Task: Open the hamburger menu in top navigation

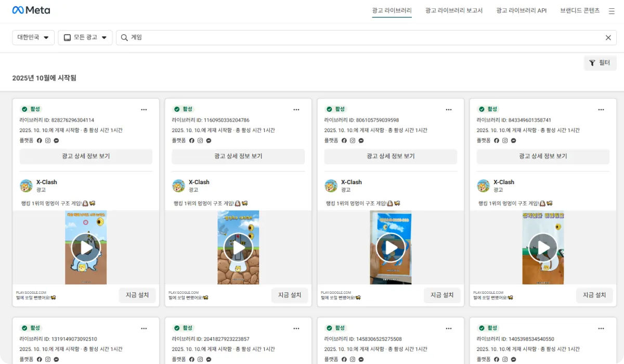Action: pyautogui.click(x=612, y=11)
